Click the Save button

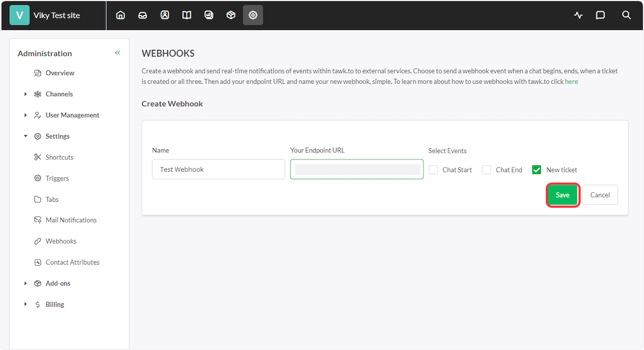(x=562, y=195)
